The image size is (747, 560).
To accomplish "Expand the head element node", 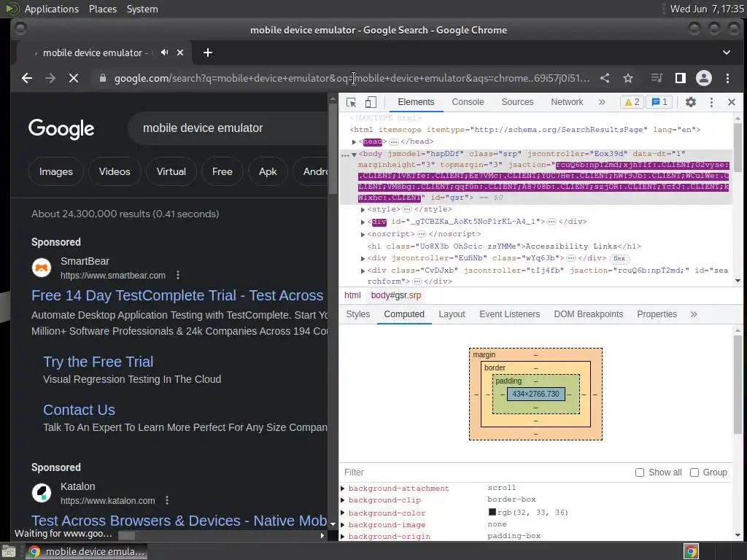I will [354, 142].
